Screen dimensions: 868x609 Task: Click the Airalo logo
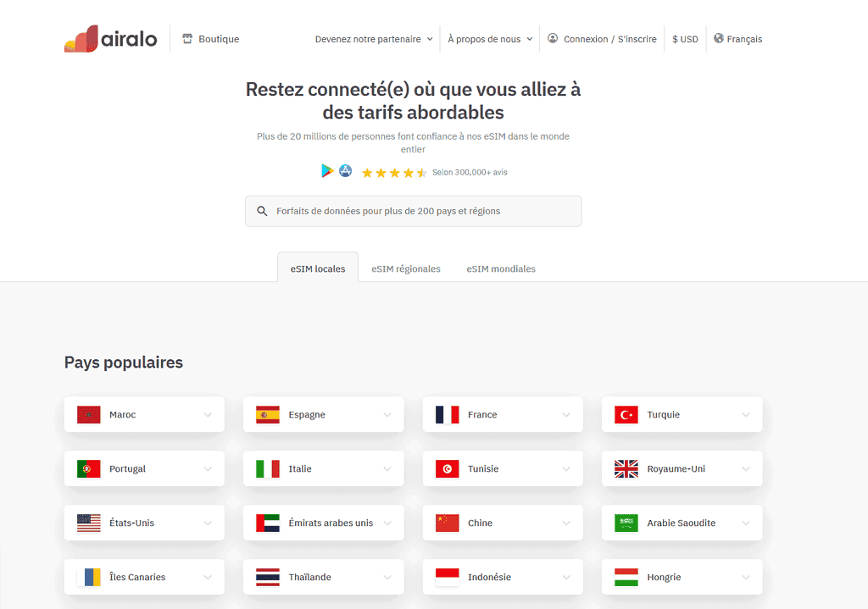(111, 39)
